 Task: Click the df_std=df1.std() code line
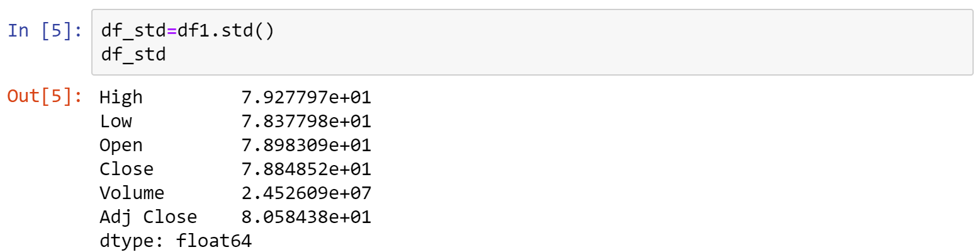point(188,31)
